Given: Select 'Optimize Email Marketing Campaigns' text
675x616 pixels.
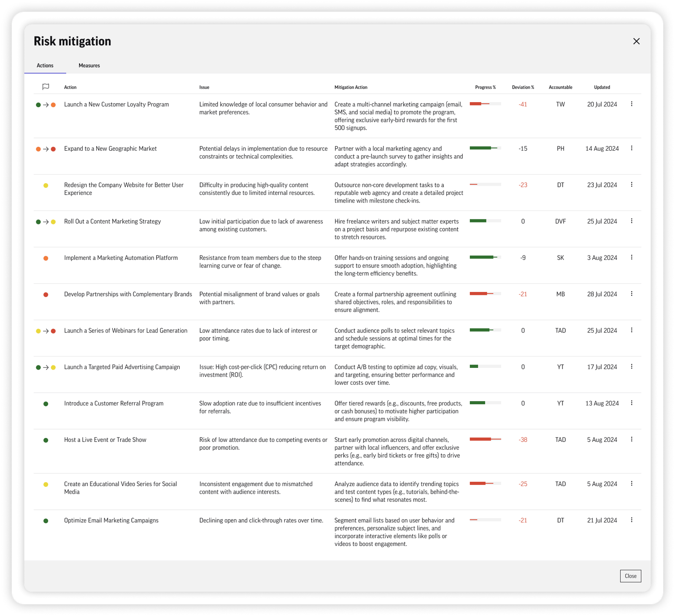Looking at the screenshot, I should point(111,521).
